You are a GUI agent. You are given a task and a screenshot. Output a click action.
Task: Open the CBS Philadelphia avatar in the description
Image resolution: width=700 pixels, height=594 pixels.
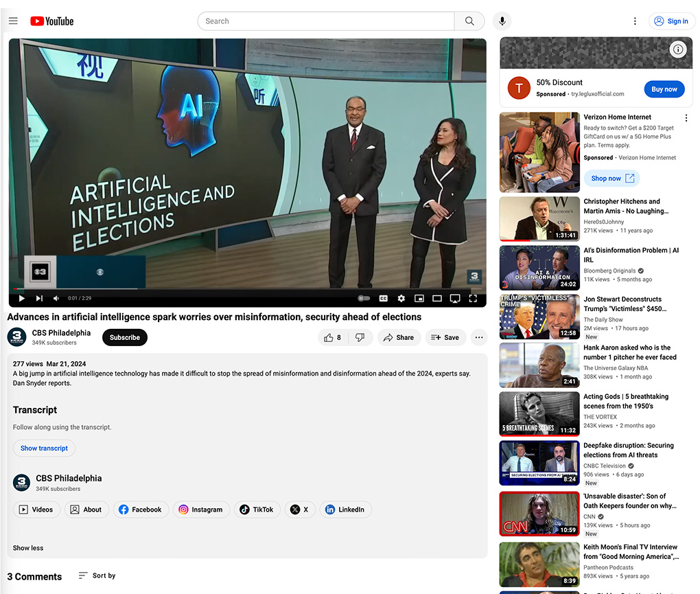click(21, 482)
